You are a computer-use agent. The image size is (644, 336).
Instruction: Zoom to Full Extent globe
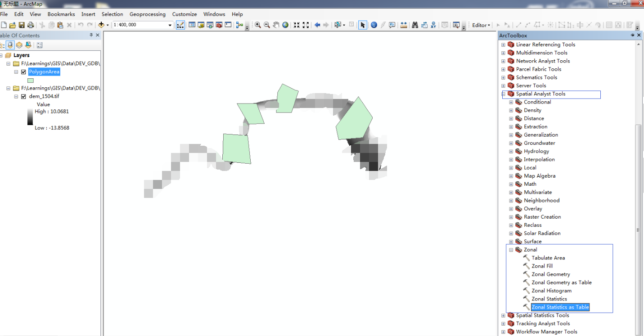pyautogui.click(x=285, y=25)
